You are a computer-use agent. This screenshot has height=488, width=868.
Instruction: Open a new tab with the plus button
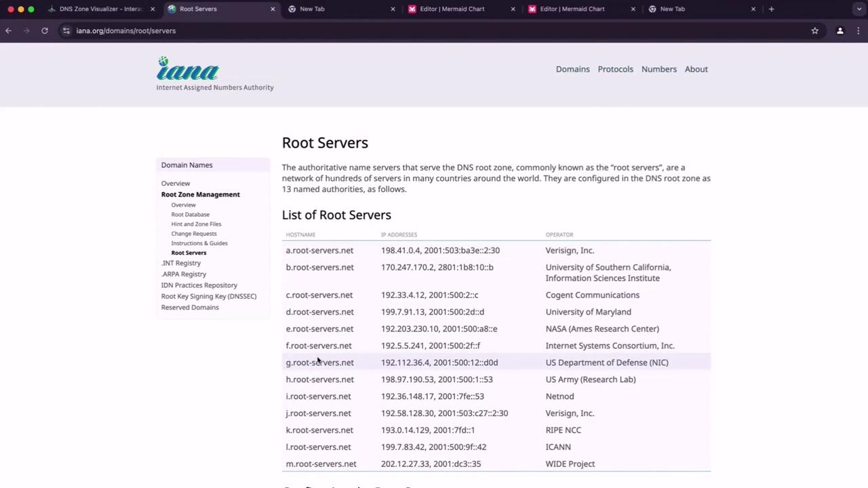771,9
